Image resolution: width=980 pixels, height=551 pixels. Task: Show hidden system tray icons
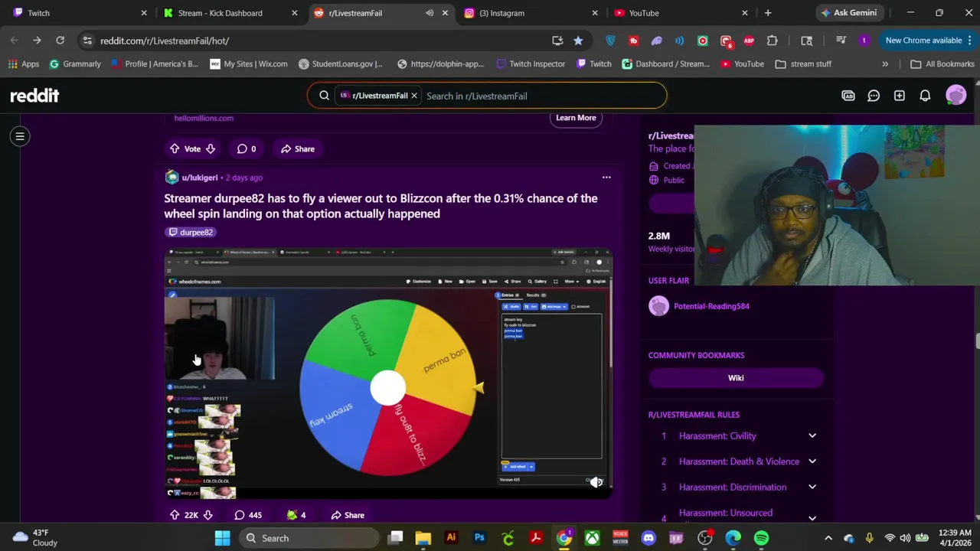pyautogui.click(x=828, y=538)
